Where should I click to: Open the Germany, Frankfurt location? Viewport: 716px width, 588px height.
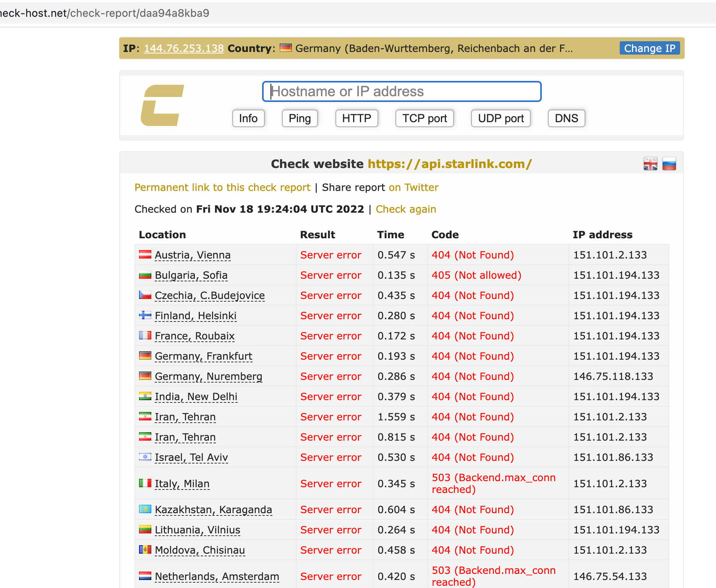[x=203, y=356]
